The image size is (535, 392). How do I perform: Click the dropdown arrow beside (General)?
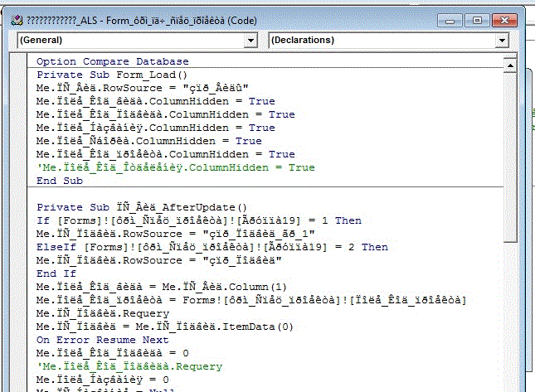[x=250, y=41]
